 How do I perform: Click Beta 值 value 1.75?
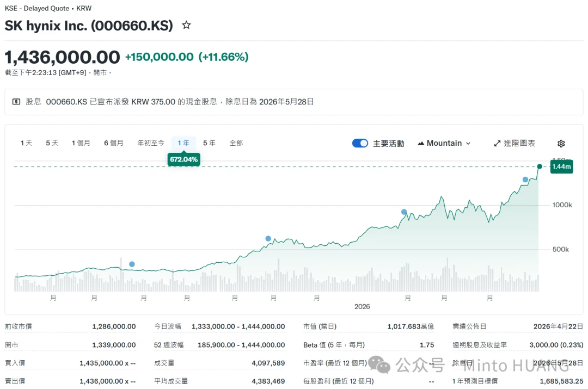coord(427,345)
